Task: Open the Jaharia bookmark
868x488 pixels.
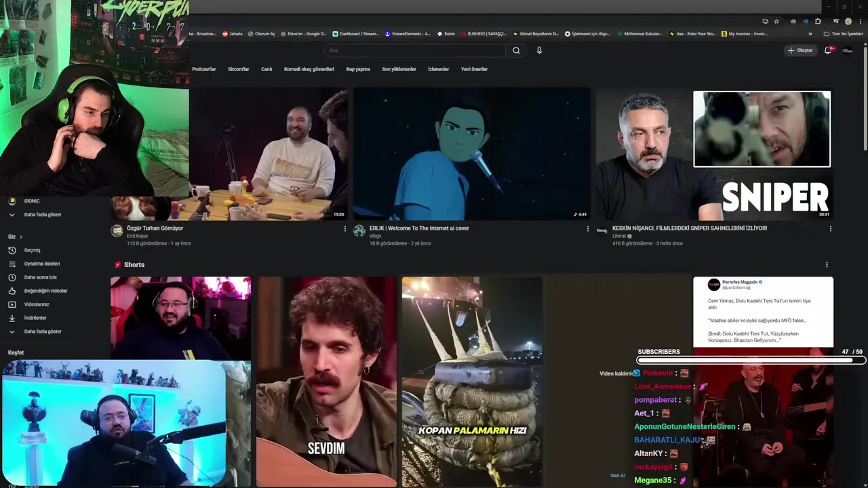Action: pyautogui.click(x=233, y=34)
